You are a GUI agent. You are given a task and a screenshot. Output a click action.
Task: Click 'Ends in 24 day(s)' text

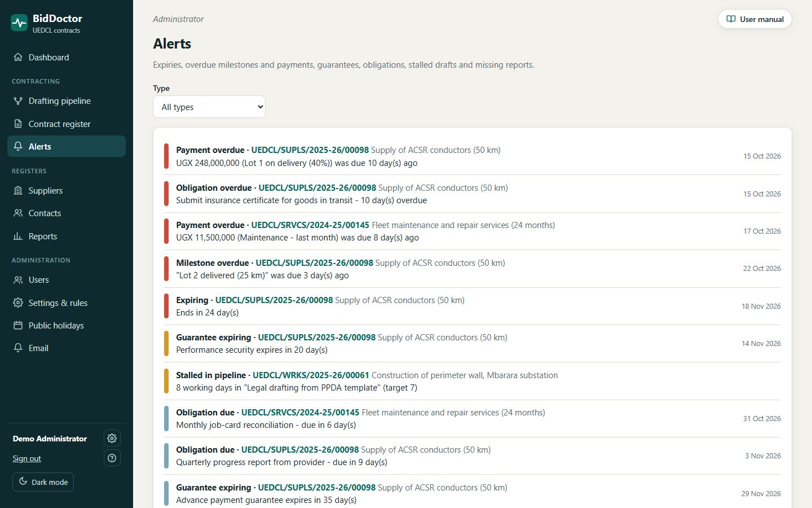pos(208,313)
